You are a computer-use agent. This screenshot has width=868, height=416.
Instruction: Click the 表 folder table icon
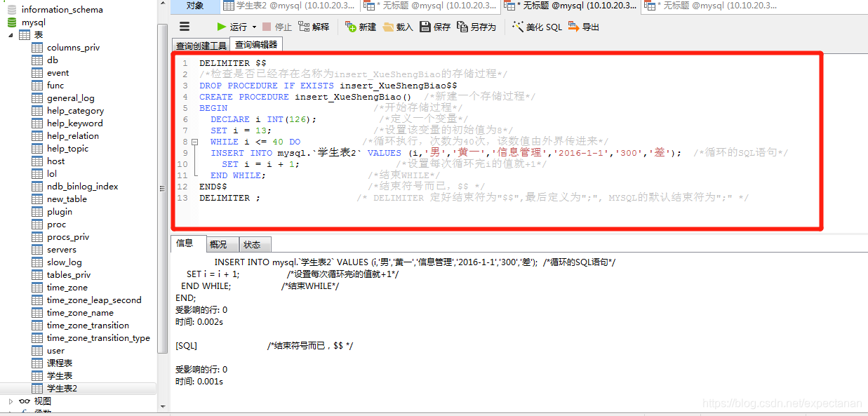point(25,35)
